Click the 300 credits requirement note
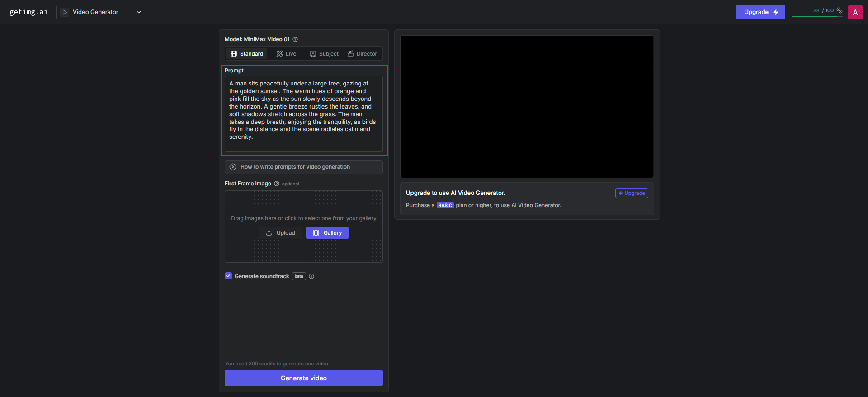The width and height of the screenshot is (868, 397). 277,364
